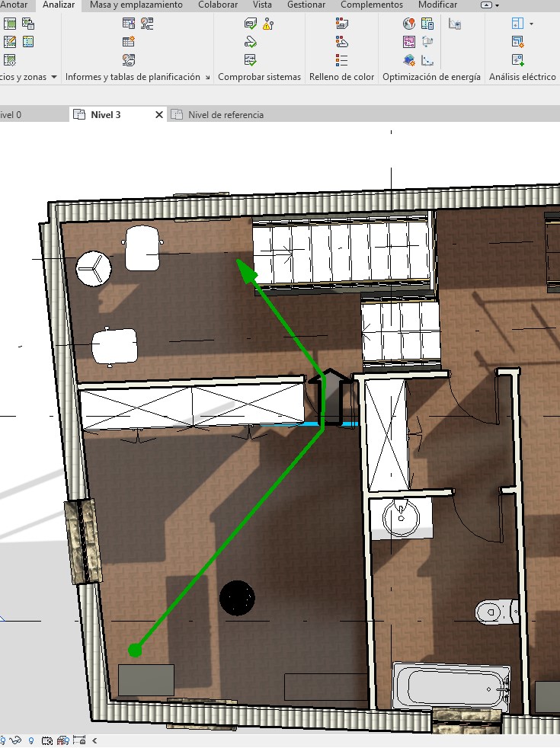Collapse the view control bar chevron arrow
The width and height of the screenshot is (560, 748).
point(94,740)
